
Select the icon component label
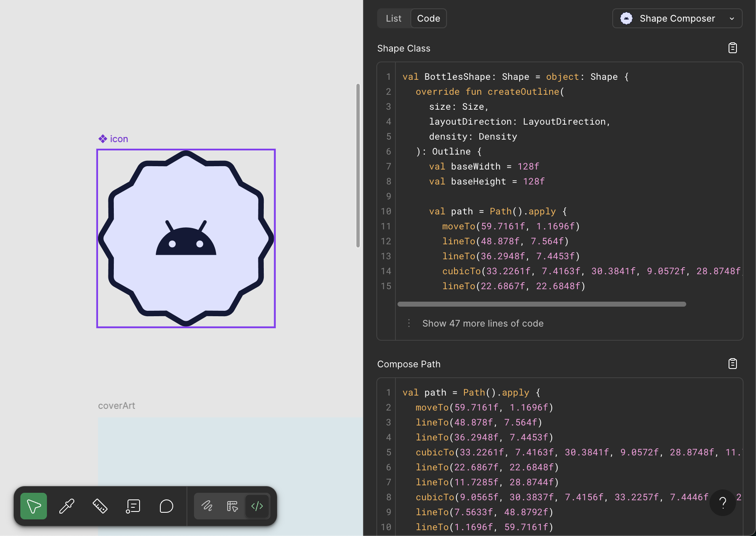113,139
